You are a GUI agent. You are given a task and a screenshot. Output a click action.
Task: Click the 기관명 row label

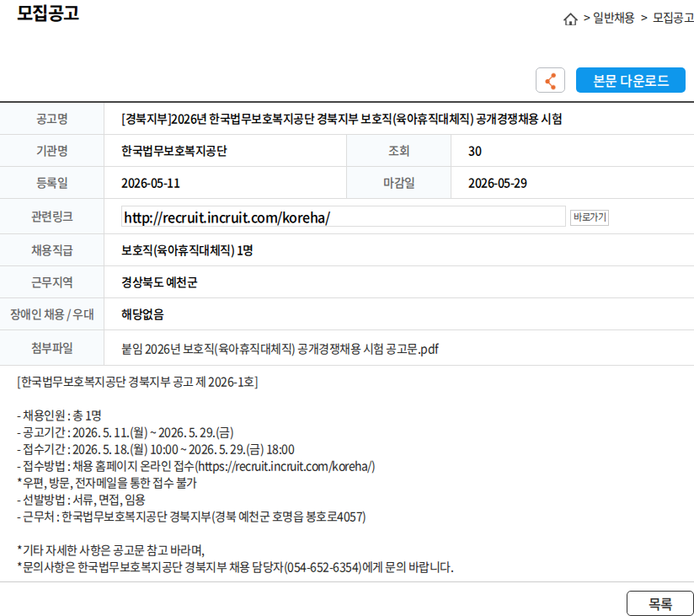tap(51, 151)
